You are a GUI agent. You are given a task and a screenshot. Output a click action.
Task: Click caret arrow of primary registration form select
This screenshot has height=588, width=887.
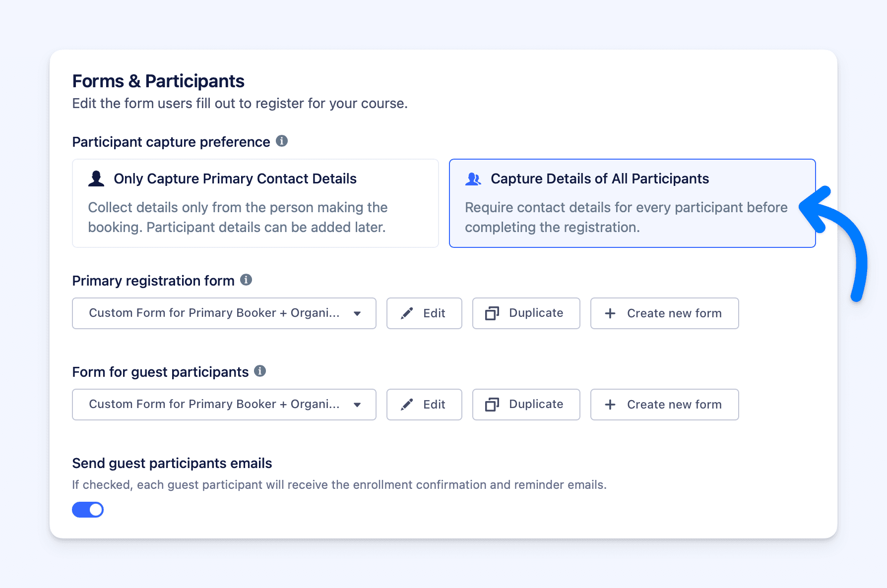pos(357,313)
